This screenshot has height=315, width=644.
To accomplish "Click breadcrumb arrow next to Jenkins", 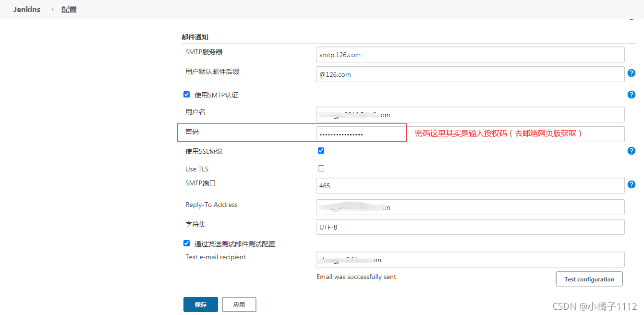I will [x=52, y=9].
